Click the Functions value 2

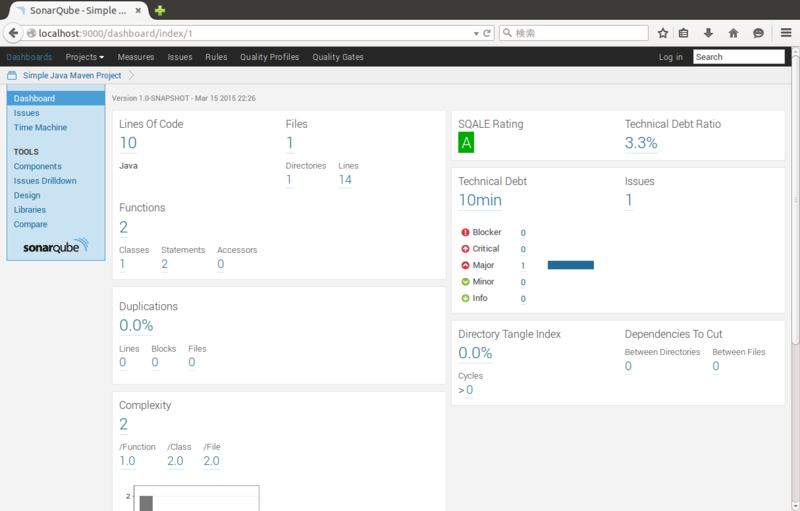[123, 227]
